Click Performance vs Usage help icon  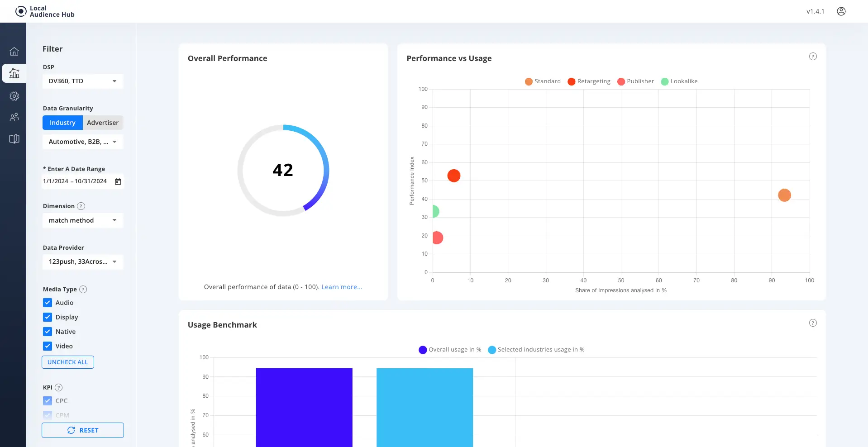(813, 57)
